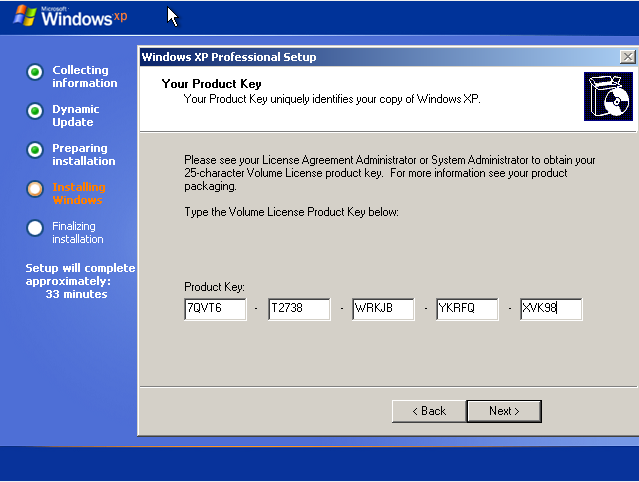
Task: Click the dialog title Windows XP Professional Setup
Action: coord(229,57)
